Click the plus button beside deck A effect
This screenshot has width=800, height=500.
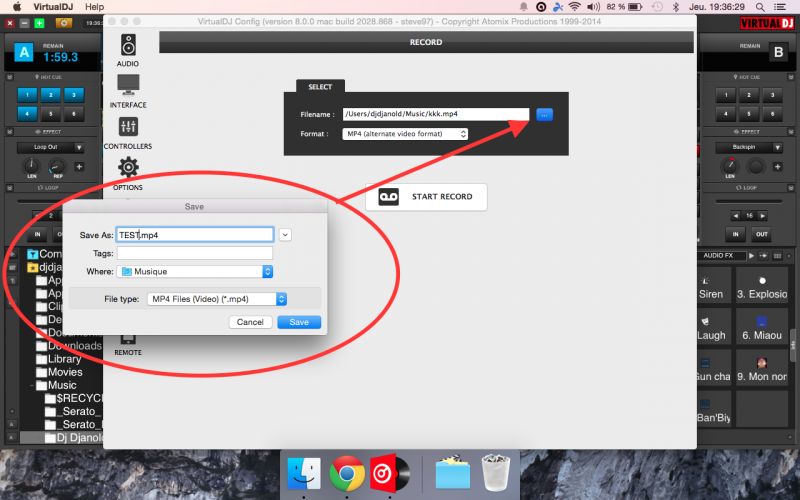(x=79, y=167)
